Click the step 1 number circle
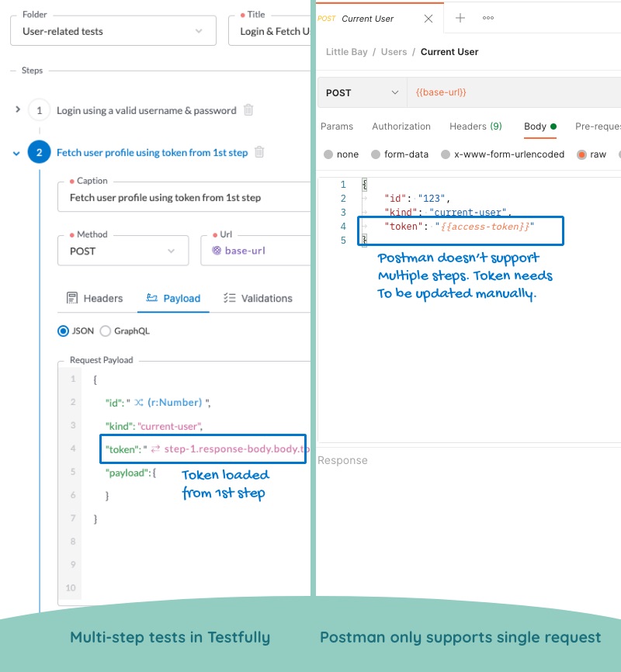The width and height of the screenshot is (621, 672). (39, 110)
